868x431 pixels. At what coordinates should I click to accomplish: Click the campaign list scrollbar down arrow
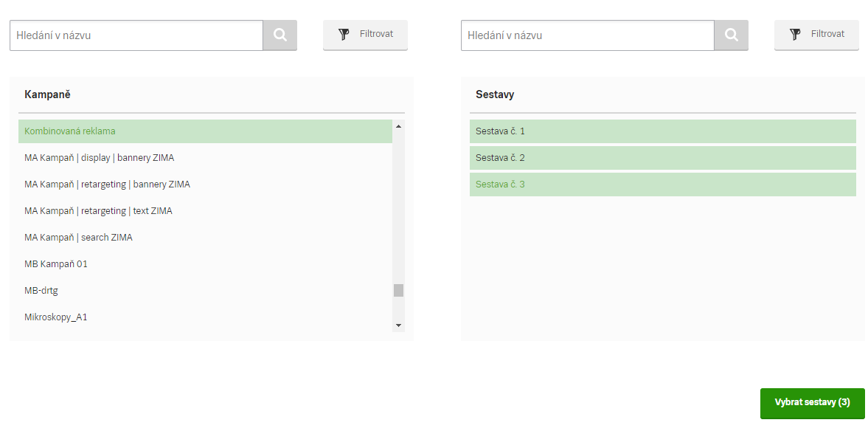[x=398, y=325]
